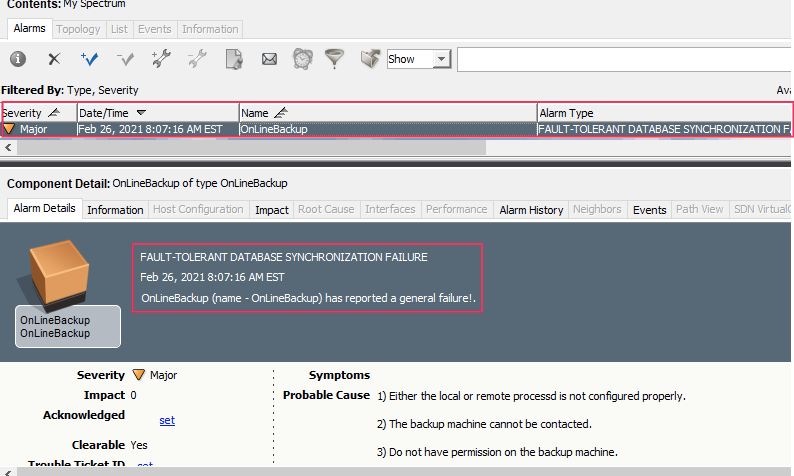Switch to the Alarm History tab
This screenshot has height=476, width=794.
(x=531, y=210)
